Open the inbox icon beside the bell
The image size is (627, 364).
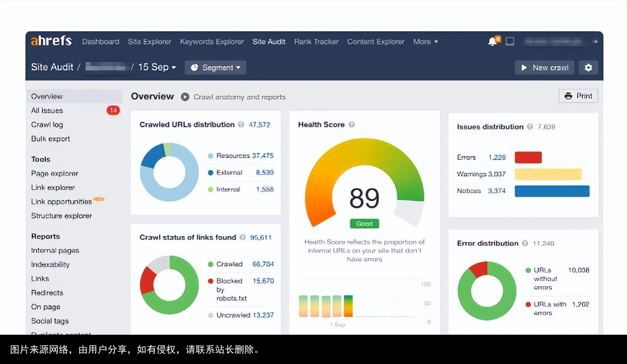(x=510, y=41)
